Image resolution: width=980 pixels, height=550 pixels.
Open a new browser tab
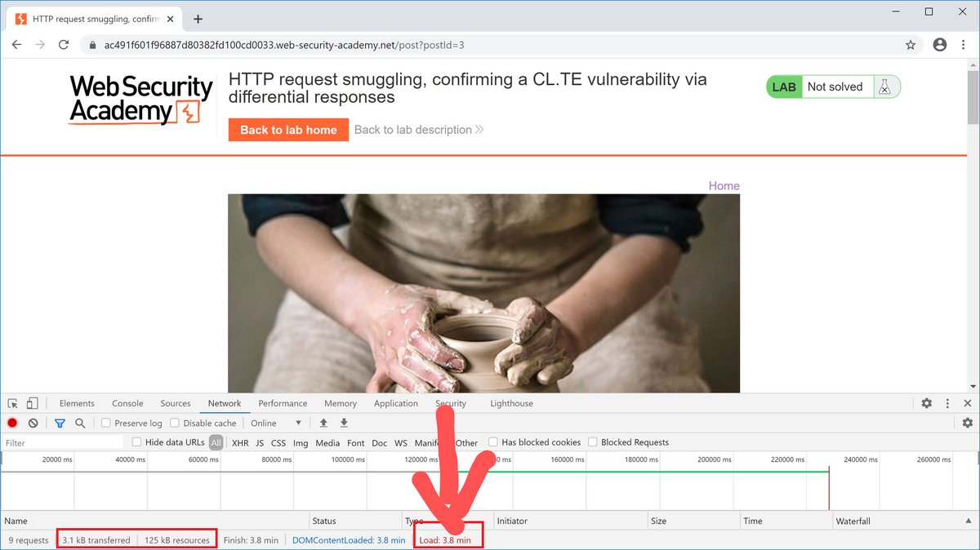(x=198, y=19)
